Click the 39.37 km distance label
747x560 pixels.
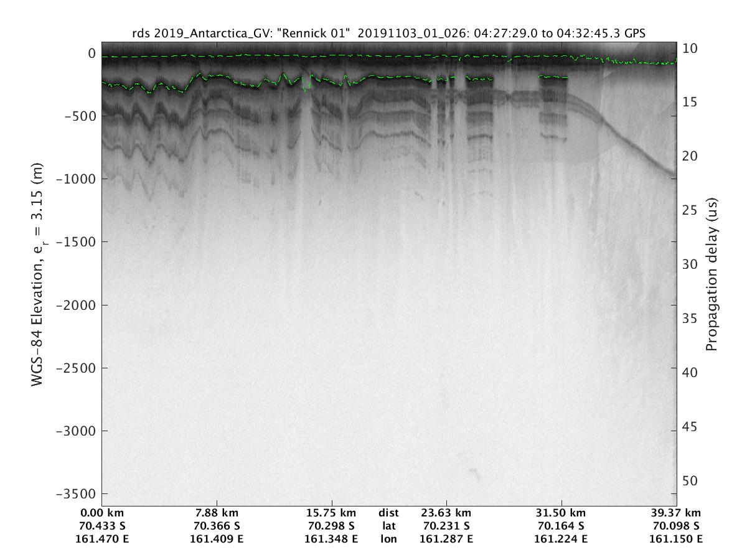[676, 513]
